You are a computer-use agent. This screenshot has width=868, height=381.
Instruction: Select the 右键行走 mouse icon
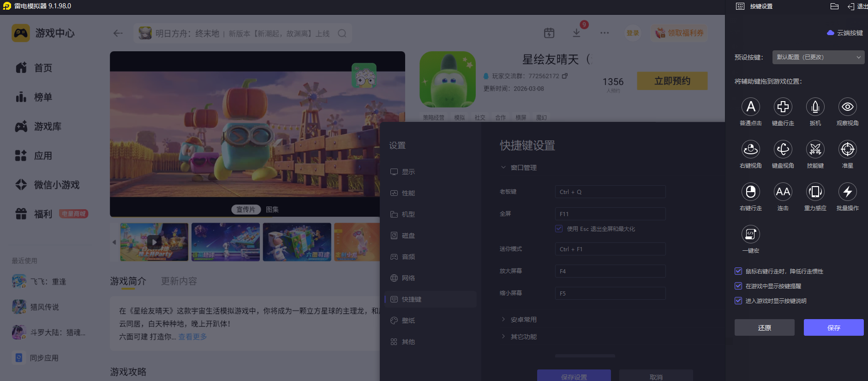(x=751, y=192)
